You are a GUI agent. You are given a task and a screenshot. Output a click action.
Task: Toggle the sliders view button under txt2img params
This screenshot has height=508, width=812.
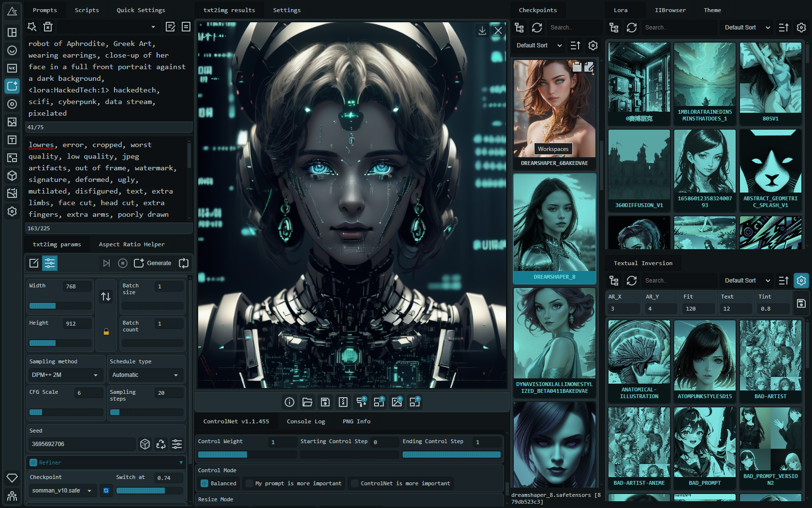[x=50, y=263]
